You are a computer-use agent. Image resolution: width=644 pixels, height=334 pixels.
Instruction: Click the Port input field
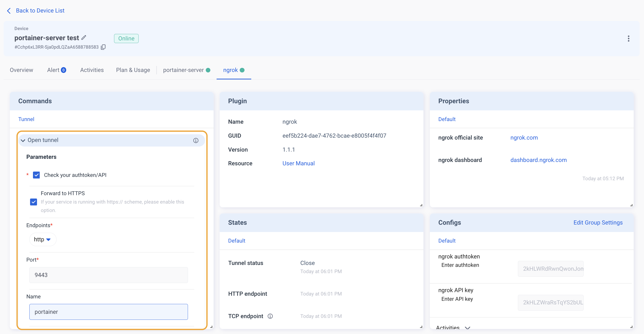[x=109, y=275]
